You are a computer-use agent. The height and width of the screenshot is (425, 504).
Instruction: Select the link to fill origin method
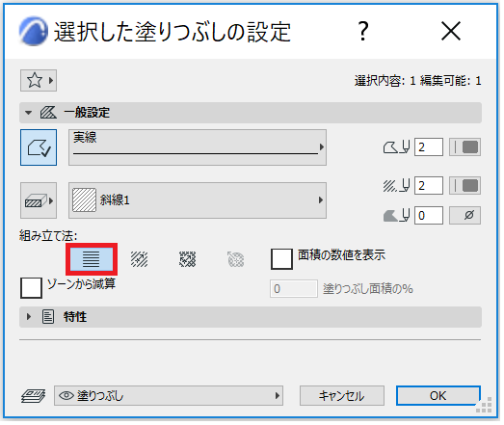[139, 259]
